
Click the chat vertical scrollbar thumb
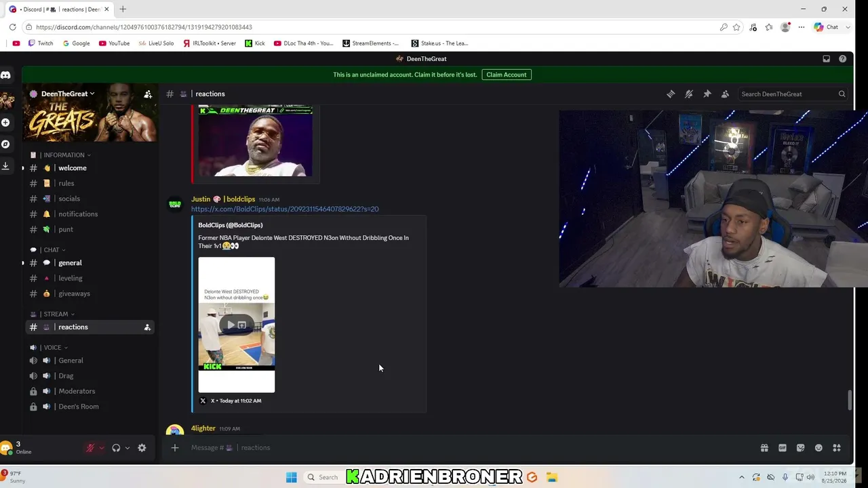[x=850, y=400]
